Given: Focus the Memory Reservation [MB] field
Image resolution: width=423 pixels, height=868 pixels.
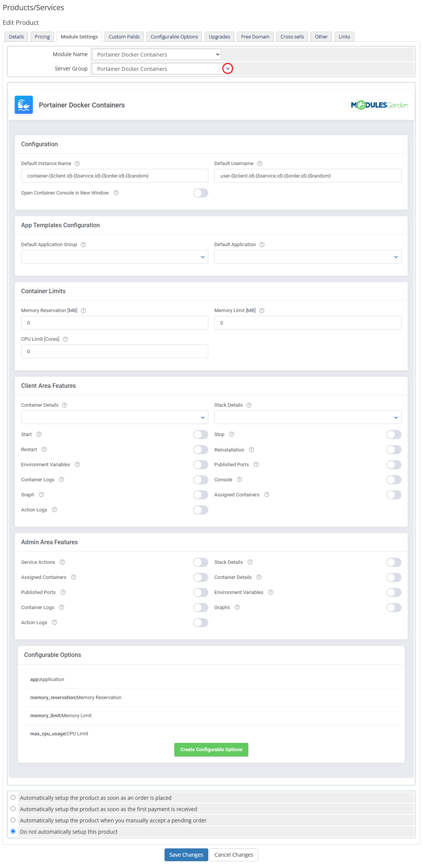Looking at the screenshot, I should 115,323.
